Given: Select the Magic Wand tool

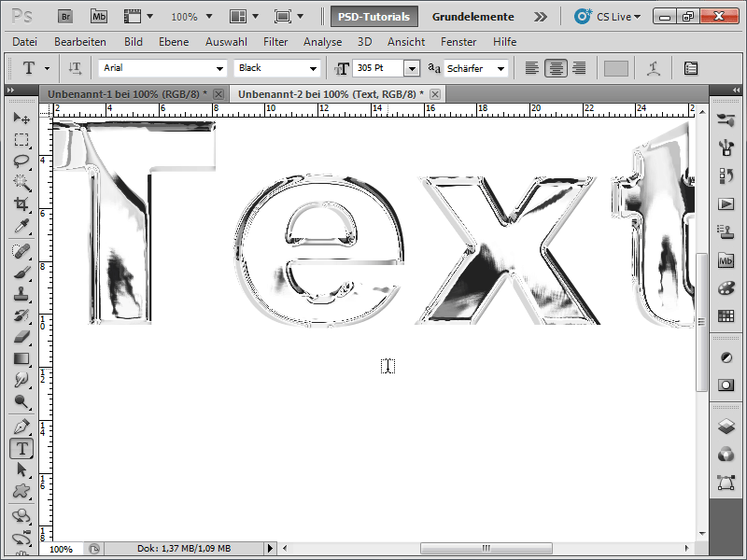Looking at the screenshot, I should point(21,182).
